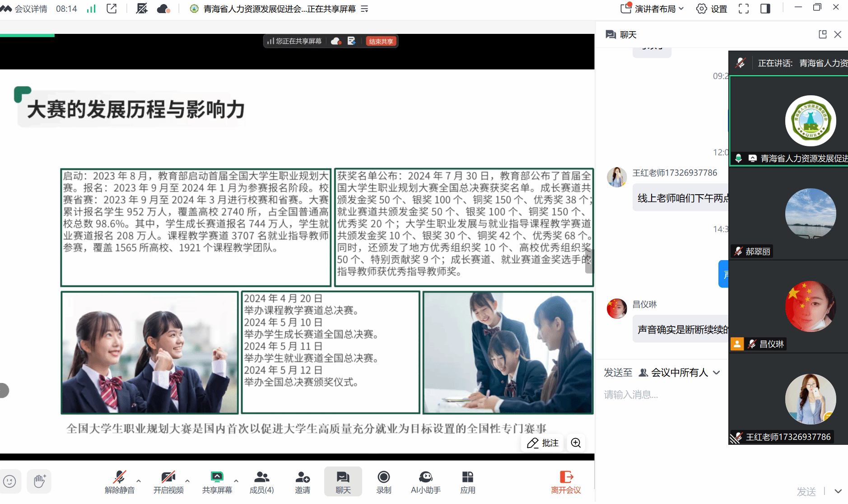Toggle 解除静音 microphone button

pos(120,482)
